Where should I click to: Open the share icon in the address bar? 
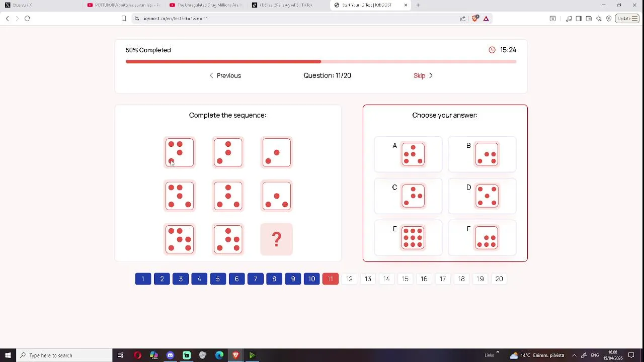point(462,19)
